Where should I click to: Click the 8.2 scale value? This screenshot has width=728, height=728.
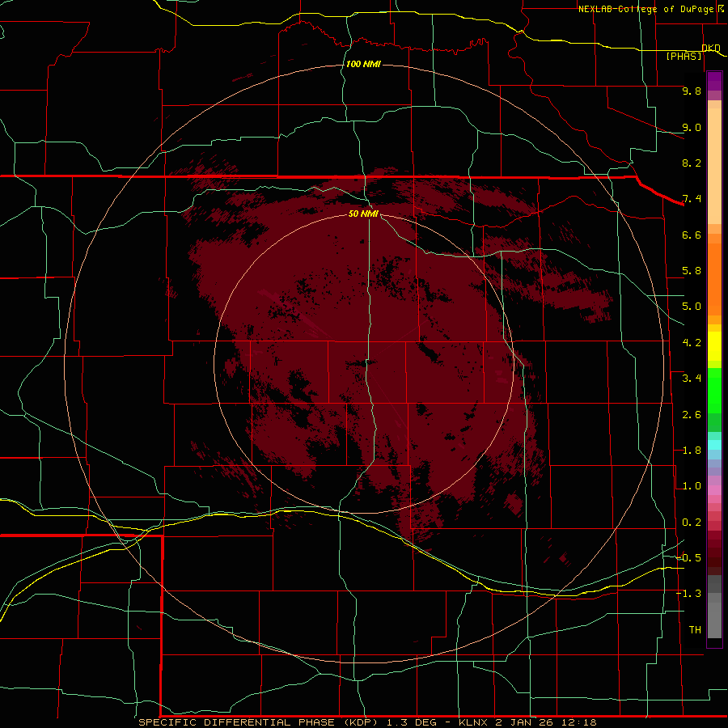click(692, 163)
